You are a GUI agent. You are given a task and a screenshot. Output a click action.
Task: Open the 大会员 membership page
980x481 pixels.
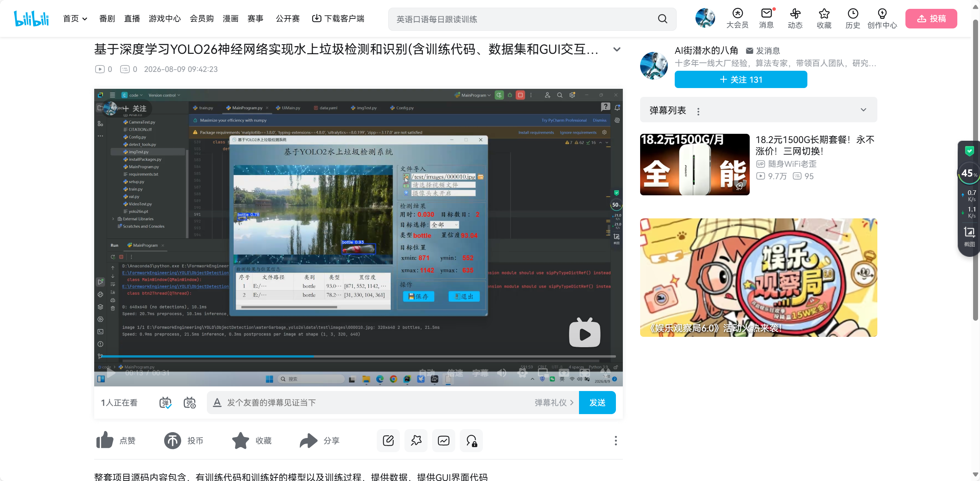point(737,18)
